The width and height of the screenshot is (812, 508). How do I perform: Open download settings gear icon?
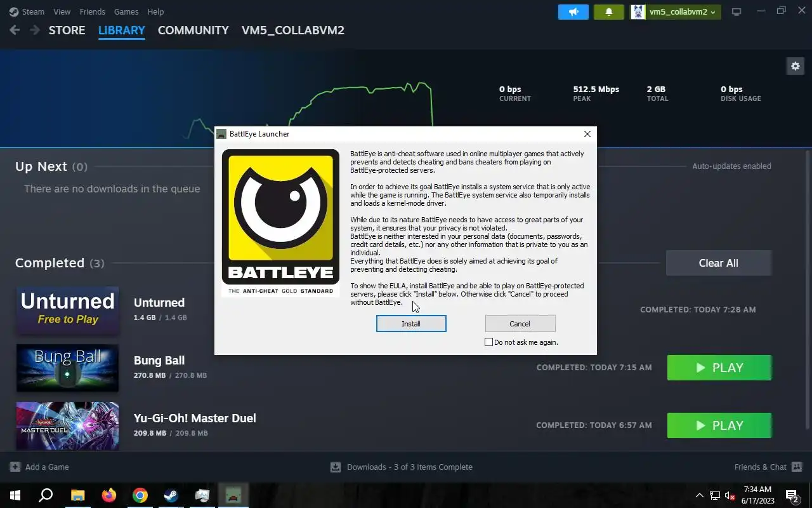pyautogui.click(x=796, y=65)
